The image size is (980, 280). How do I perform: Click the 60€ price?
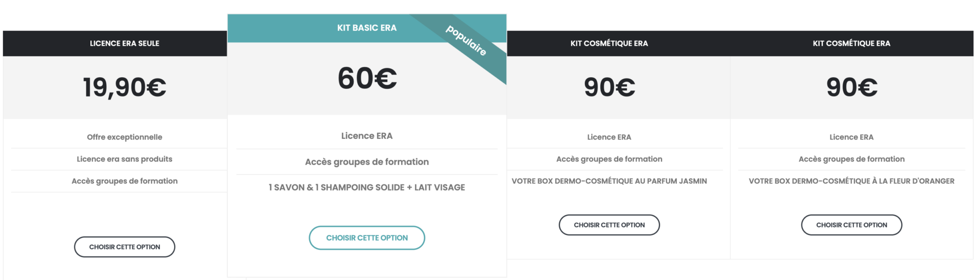tap(367, 78)
